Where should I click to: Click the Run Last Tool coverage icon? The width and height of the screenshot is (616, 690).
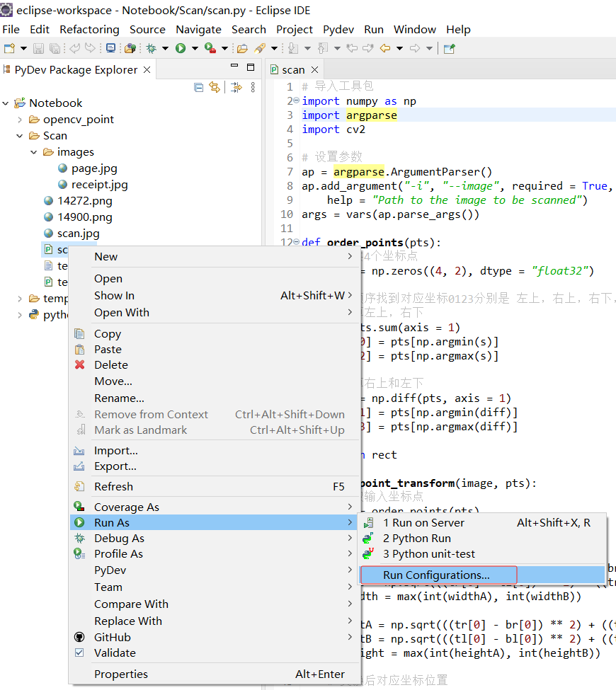pos(210,48)
